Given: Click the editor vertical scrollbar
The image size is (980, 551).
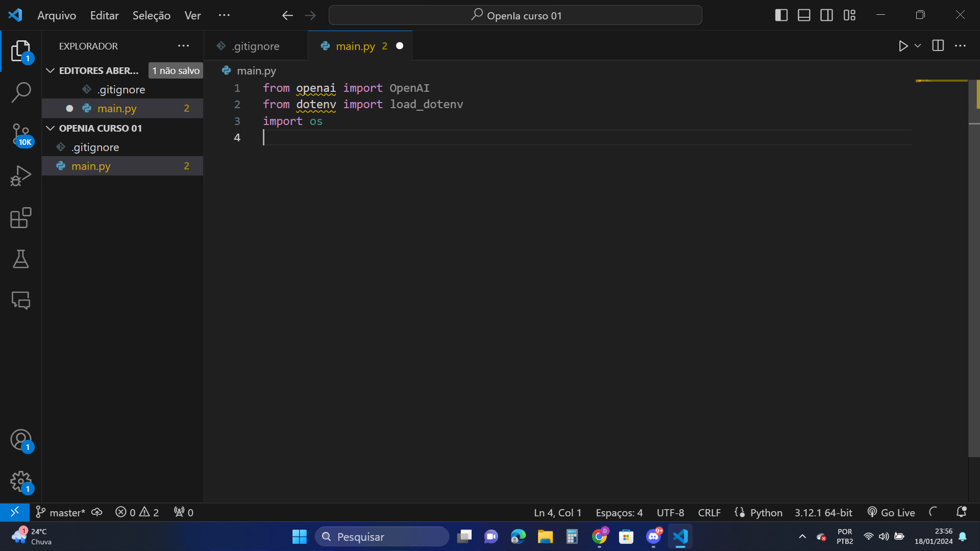Looking at the screenshot, I should click(x=974, y=268).
